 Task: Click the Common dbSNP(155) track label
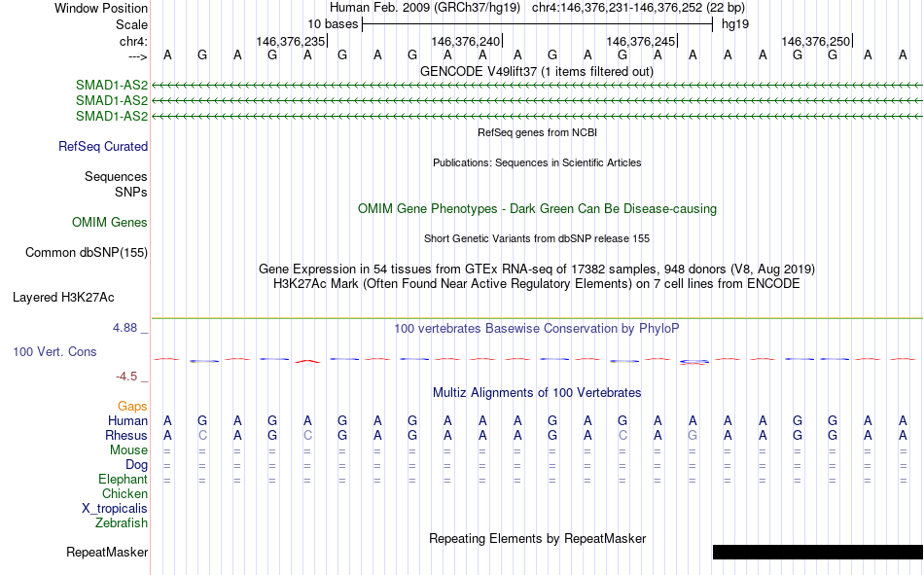86,252
